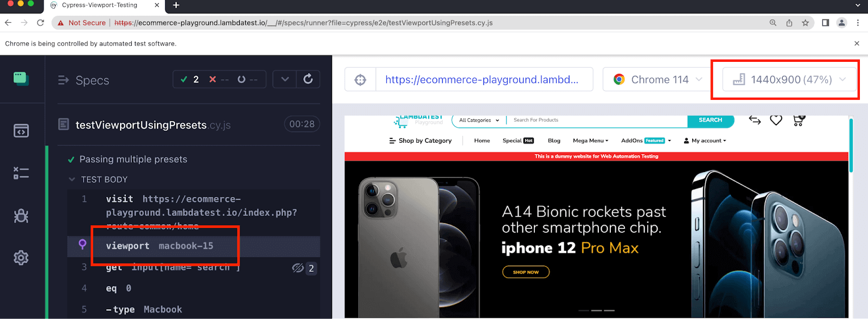Click the iPhone 12 Pro Max banner image
This screenshot has height=319, width=868.
596,239
